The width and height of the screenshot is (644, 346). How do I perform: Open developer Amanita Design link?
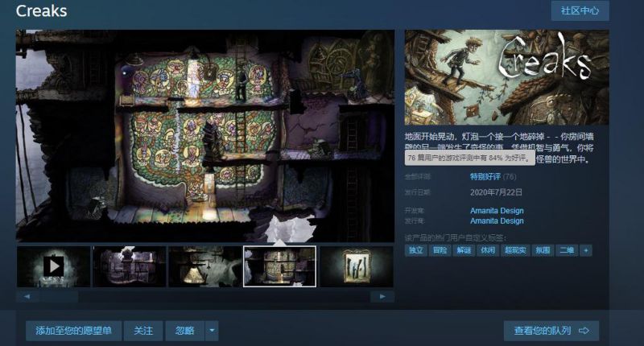pos(497,211)
